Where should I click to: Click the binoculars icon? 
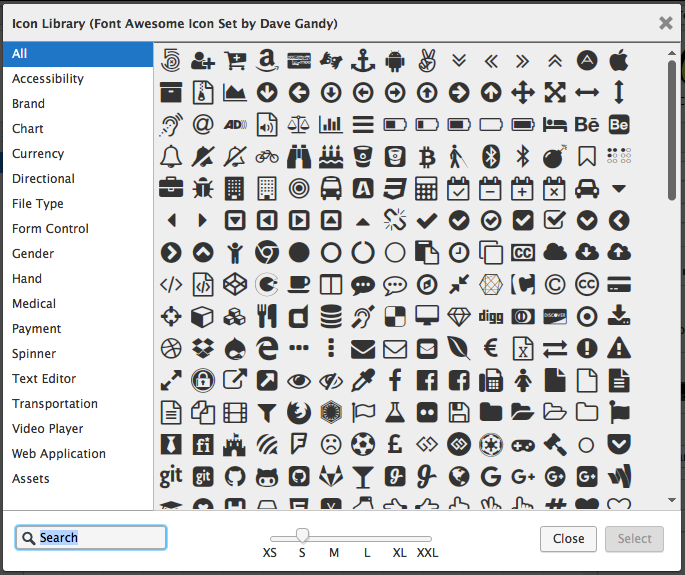[x=299, y=156]
